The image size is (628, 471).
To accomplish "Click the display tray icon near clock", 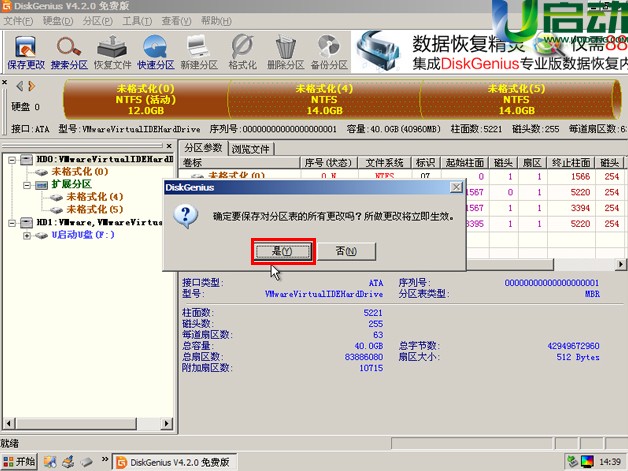I will (x=587, y=461).
